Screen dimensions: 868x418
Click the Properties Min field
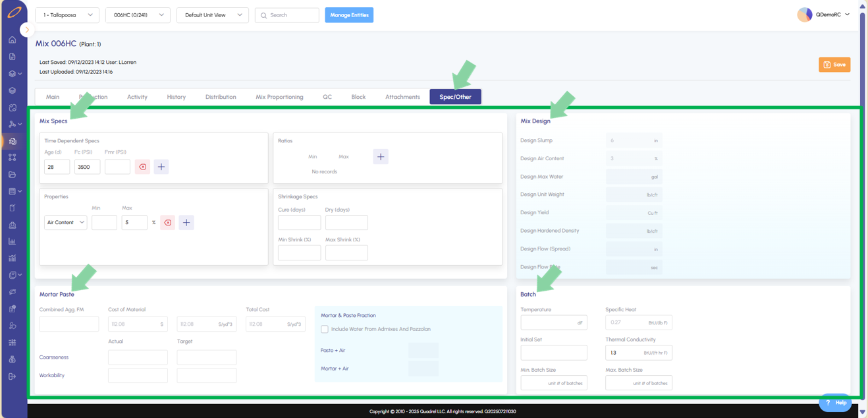(x=104, y=223)
